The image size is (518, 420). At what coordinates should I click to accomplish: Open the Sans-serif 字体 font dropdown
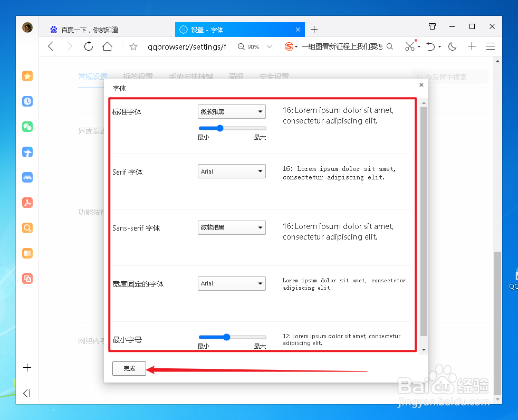(232, 228)
